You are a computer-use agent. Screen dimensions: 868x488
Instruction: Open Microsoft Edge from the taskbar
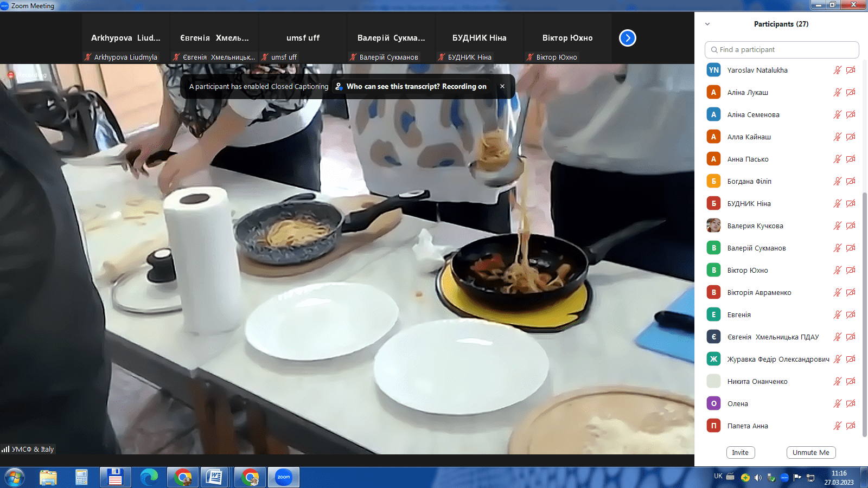point(149,477)
